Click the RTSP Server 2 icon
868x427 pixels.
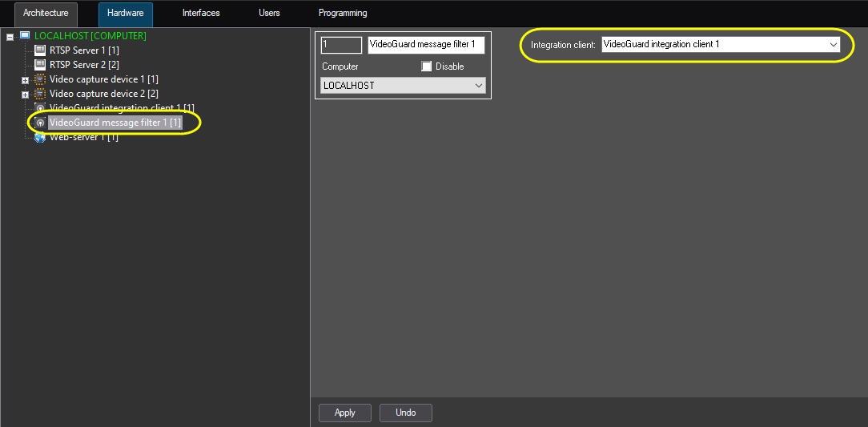point(40,65)
